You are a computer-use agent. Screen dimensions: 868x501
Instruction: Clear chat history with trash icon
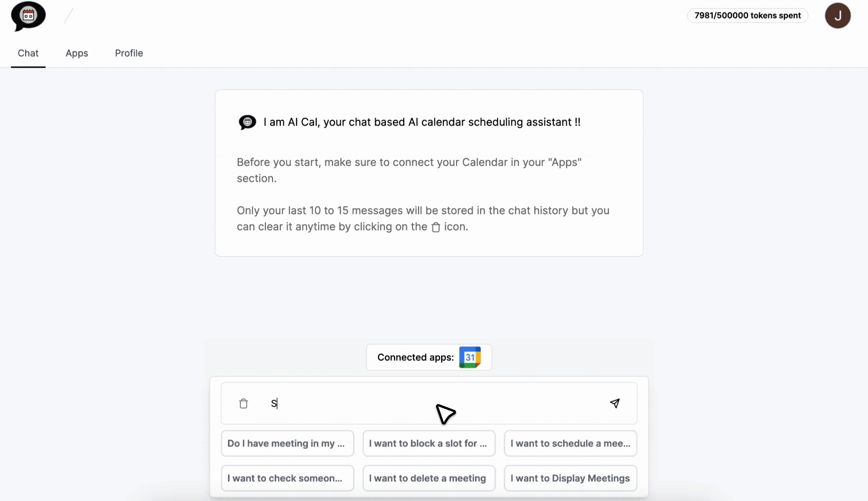point(243,404)
